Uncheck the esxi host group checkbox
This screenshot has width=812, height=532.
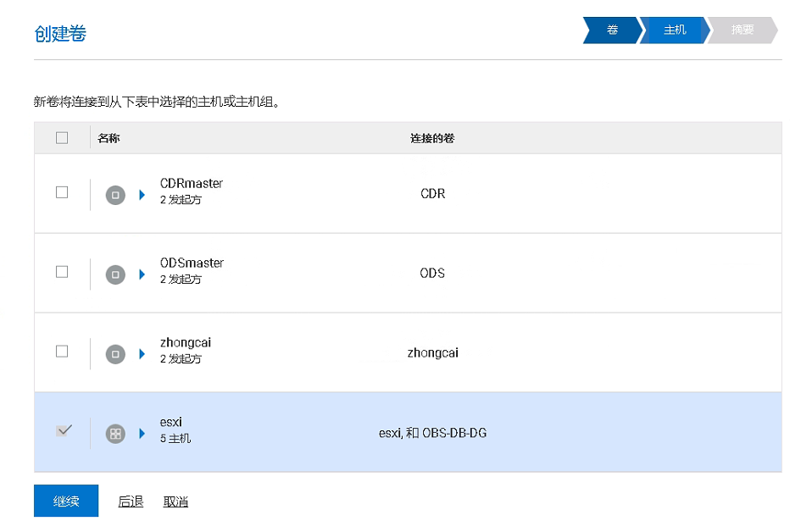pos(63,431)
